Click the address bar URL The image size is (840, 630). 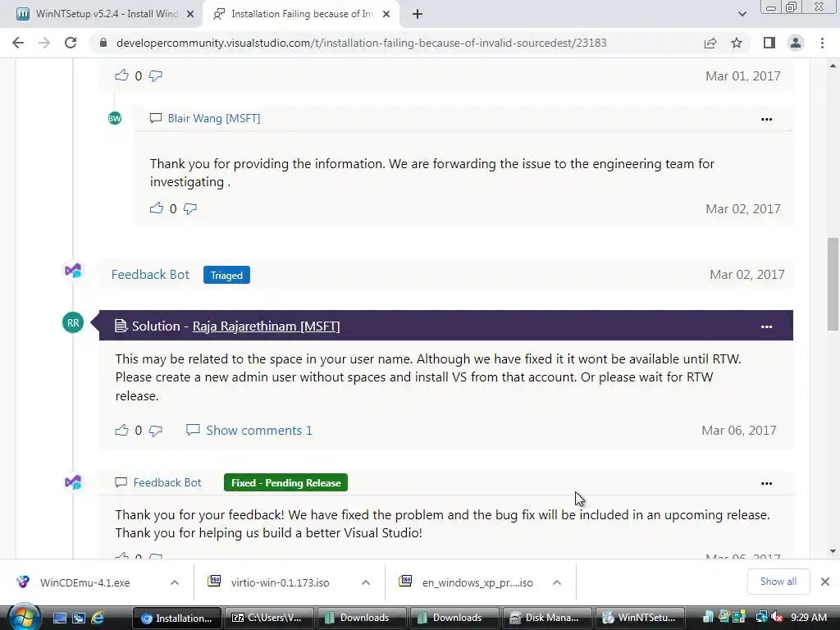point(361,43)
